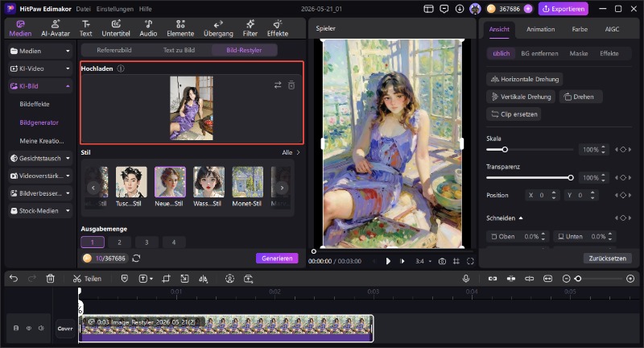This screenshot has height=348, width=644.
Task: Open the Effekte tool in the top toolbar
Action: coord(278,28)
